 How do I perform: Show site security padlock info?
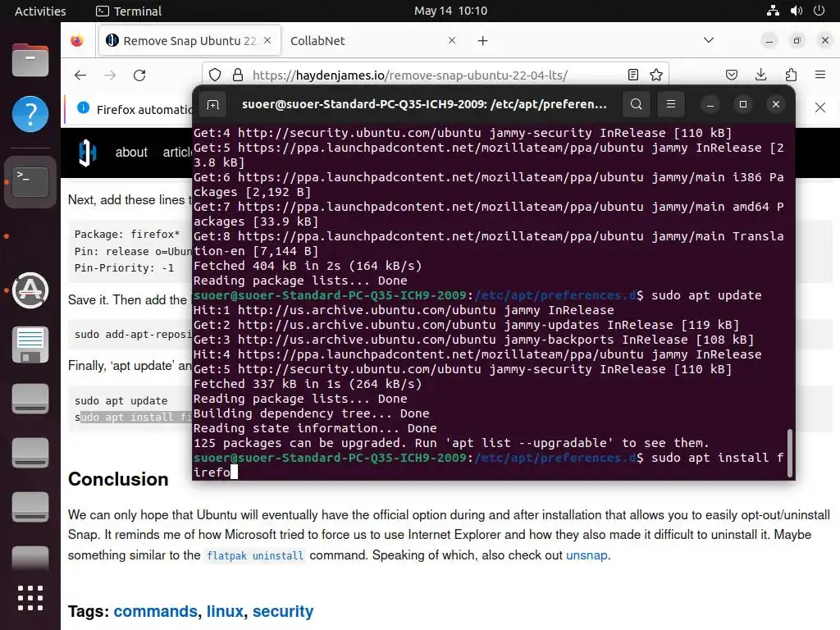tap(238, 75)
